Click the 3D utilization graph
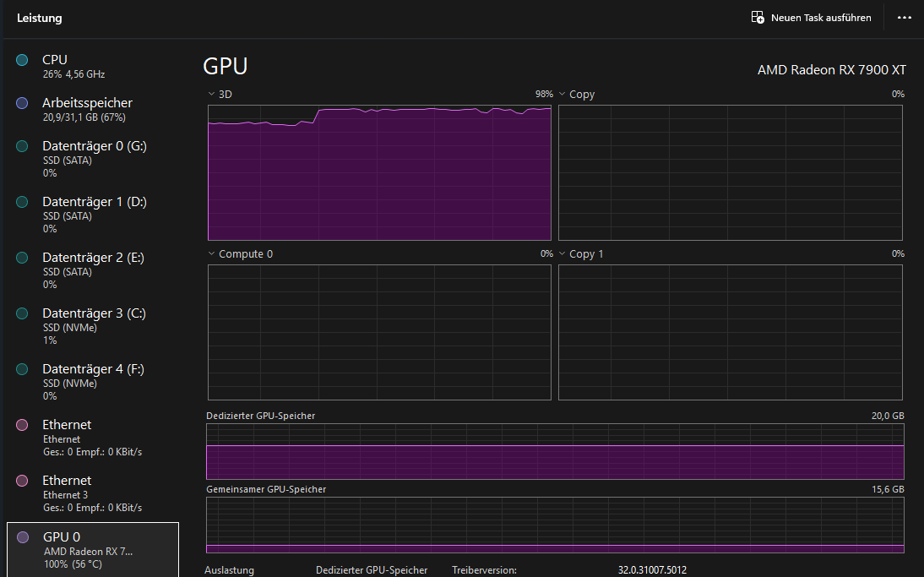Screen dimensions: 924x577 point(379,172)
